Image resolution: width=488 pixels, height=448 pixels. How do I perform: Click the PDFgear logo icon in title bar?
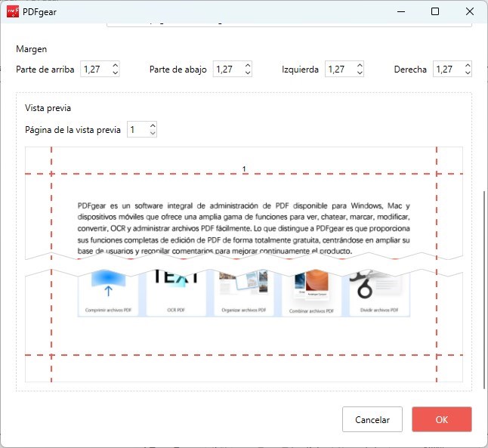pyautogui.click(x=13, y=12)
